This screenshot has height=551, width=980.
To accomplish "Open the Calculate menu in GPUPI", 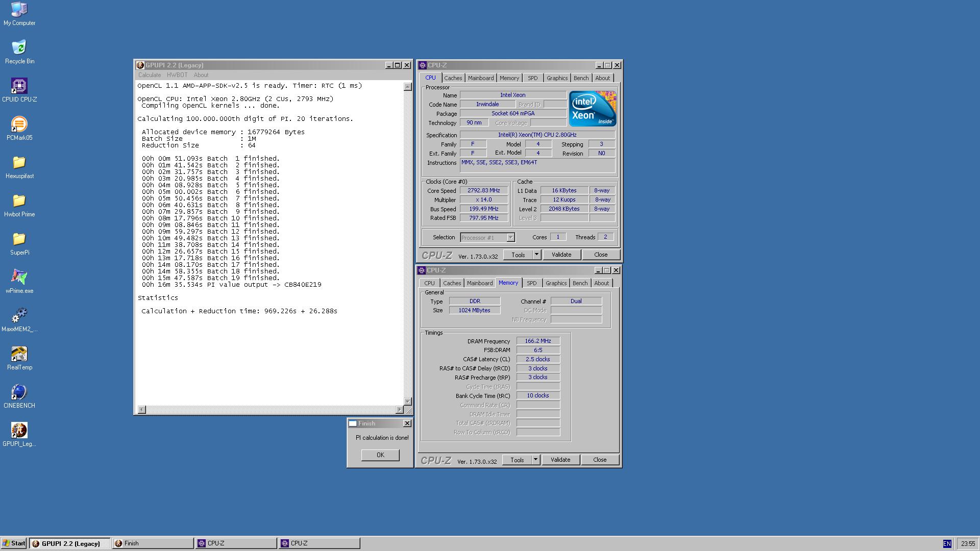I will (150, 75).
